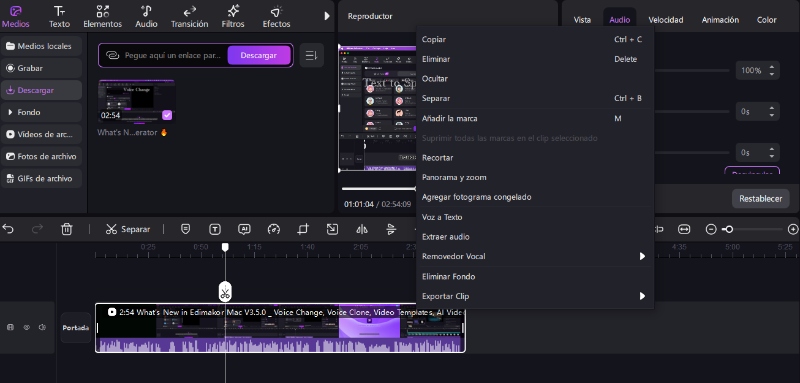This screenshot has height=383, width=800.
Task: Click the add text T toolbar icon
Action: click(x=215, y=229)
